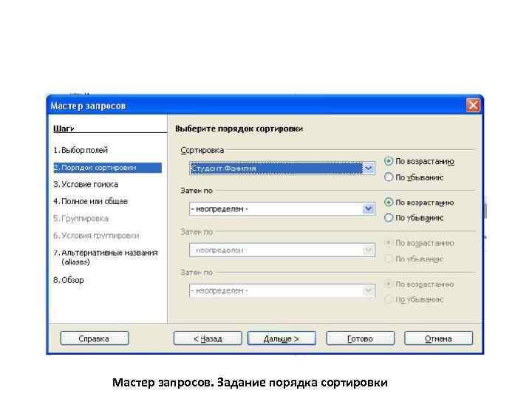
Task: Go to step 7 Альтернативные названия
Action: click(106, 257)
